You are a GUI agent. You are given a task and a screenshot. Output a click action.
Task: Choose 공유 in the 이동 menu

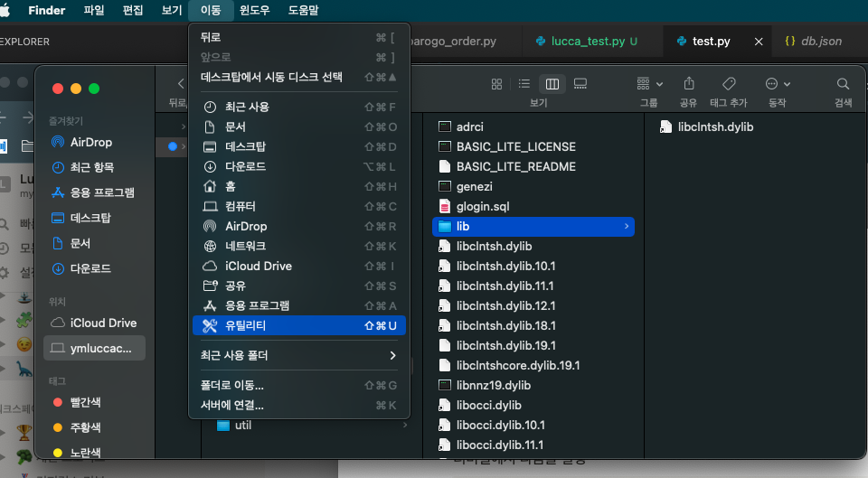click(299, 286)
